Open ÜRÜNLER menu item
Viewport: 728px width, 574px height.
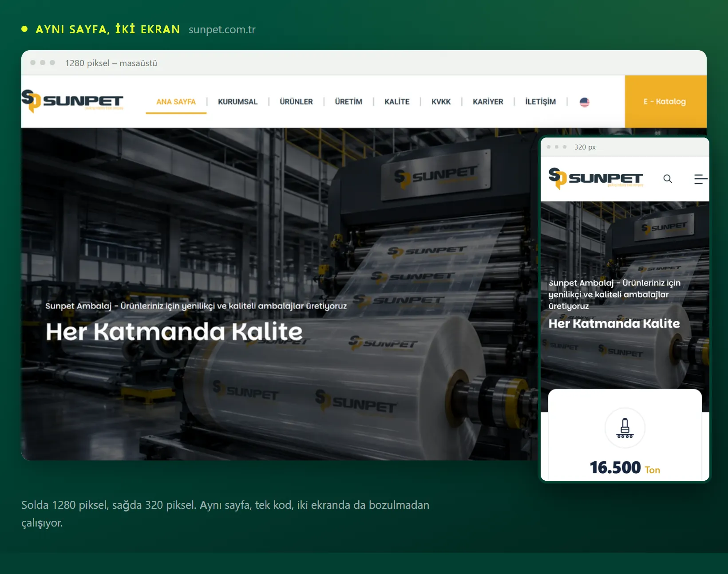pyautogui.click(x=296, y=102)
